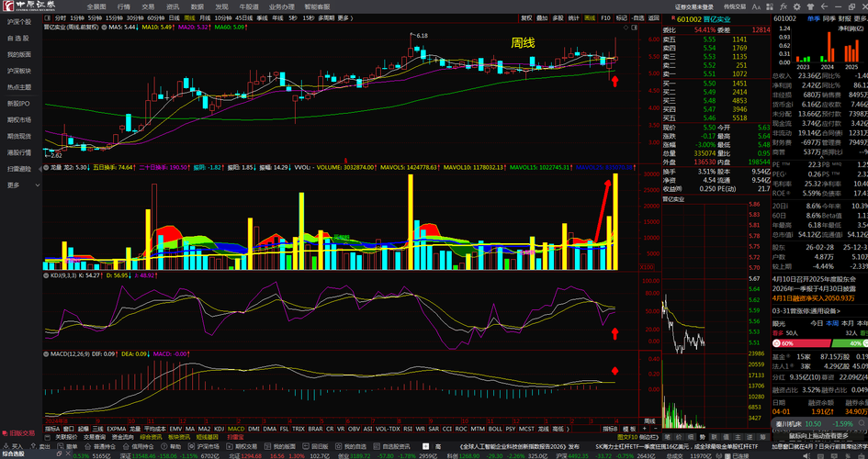The width and height of the screenshot is (868, 459).
Task: Click the minus zoom-out button beside 模板
Action: tap(656, 429)
